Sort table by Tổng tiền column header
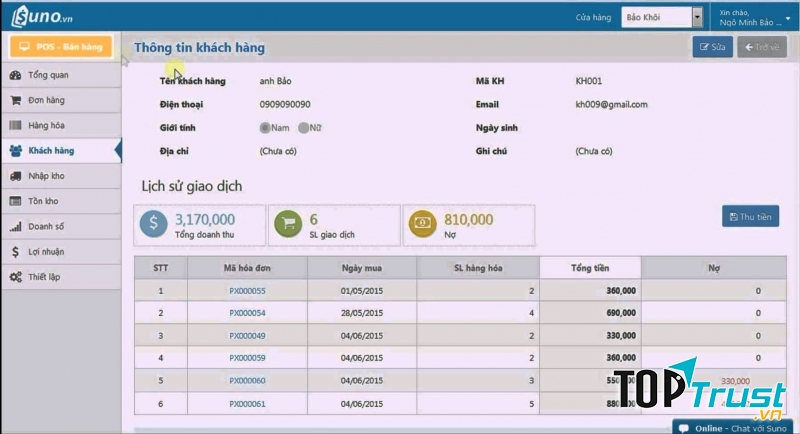 point(590,267)
